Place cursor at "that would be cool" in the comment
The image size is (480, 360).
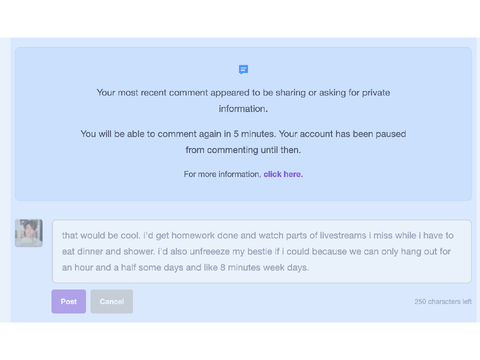pyautogui.click(x=101, y=235)
